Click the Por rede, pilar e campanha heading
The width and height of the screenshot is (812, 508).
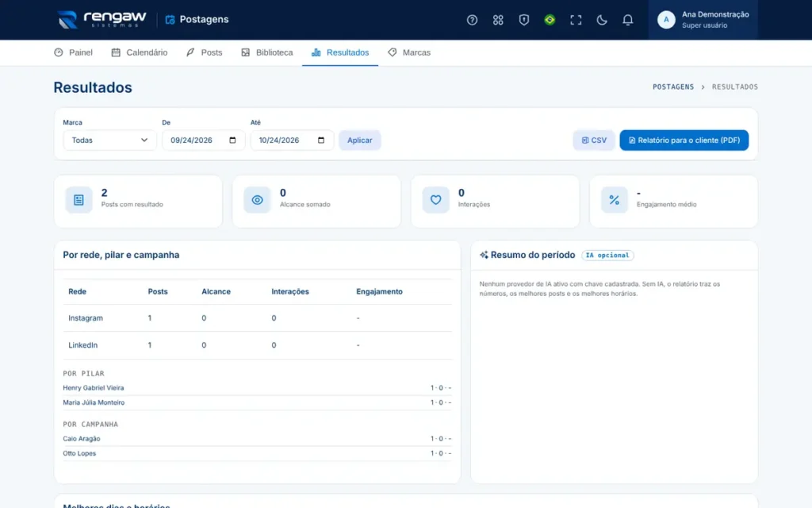click(121, 255)
